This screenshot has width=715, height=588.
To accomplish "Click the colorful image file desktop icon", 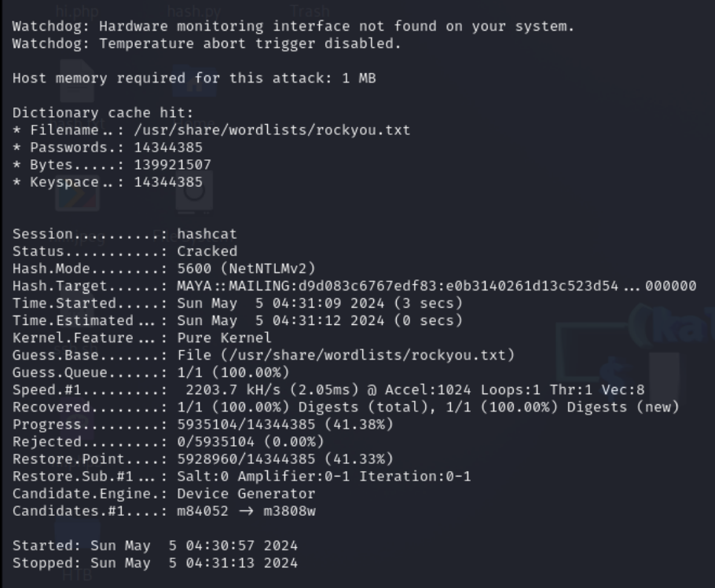I will point(78,194).
